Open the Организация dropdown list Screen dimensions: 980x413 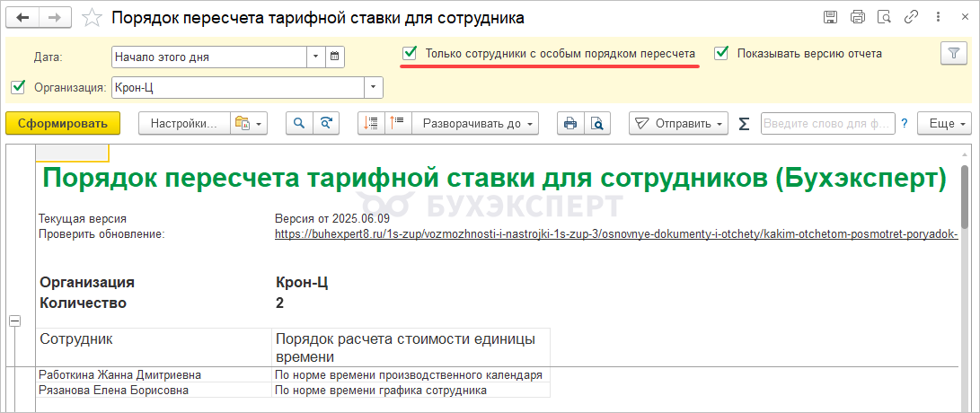373,87
